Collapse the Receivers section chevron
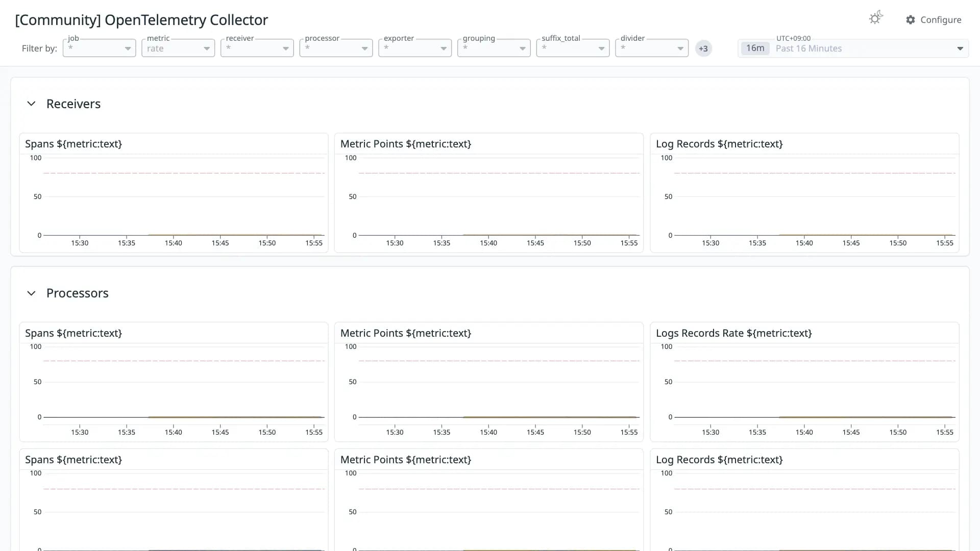Screen dimensions: 980x551 [31, 104]
